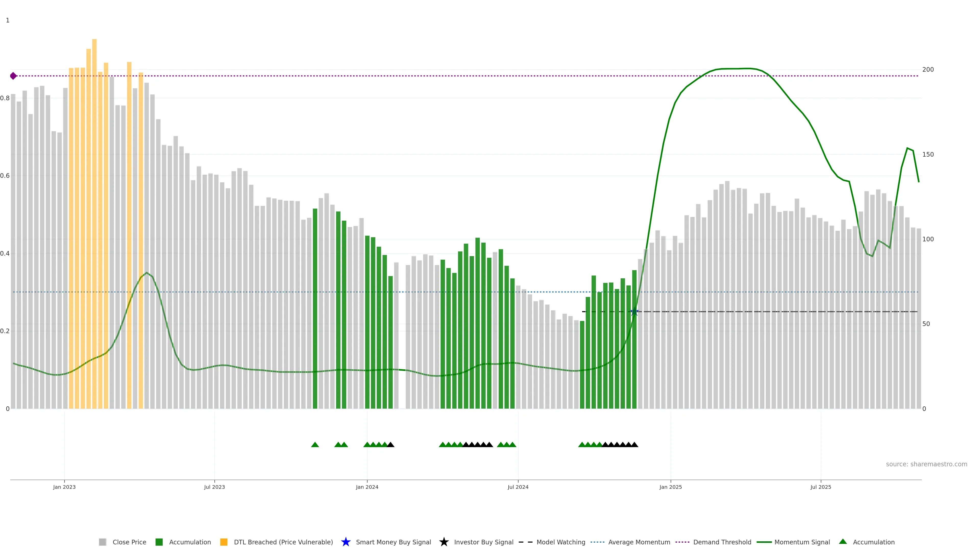Click the blue star legend icon
This screenshot has width=980, height=551.
pos(346,542)
